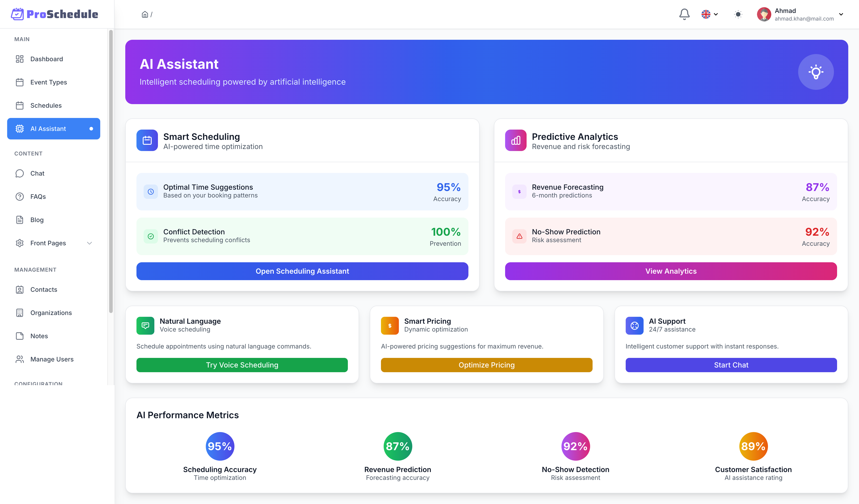The image size is (859, 504).
Task: Open Dashboard from the sidebar
Action: click(x=47, y=59)
